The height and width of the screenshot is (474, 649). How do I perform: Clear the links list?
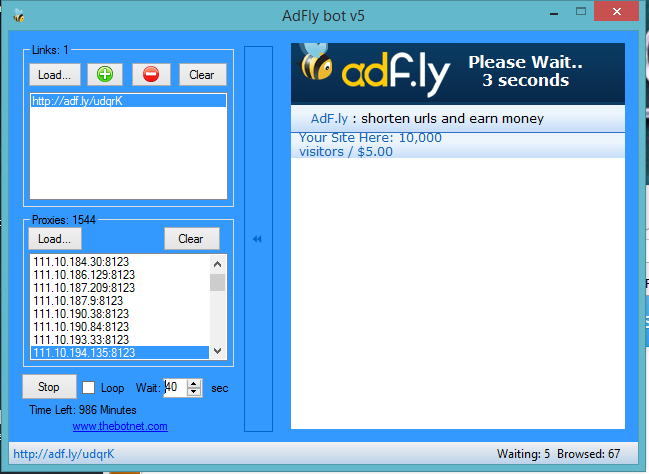click(202, 75)
